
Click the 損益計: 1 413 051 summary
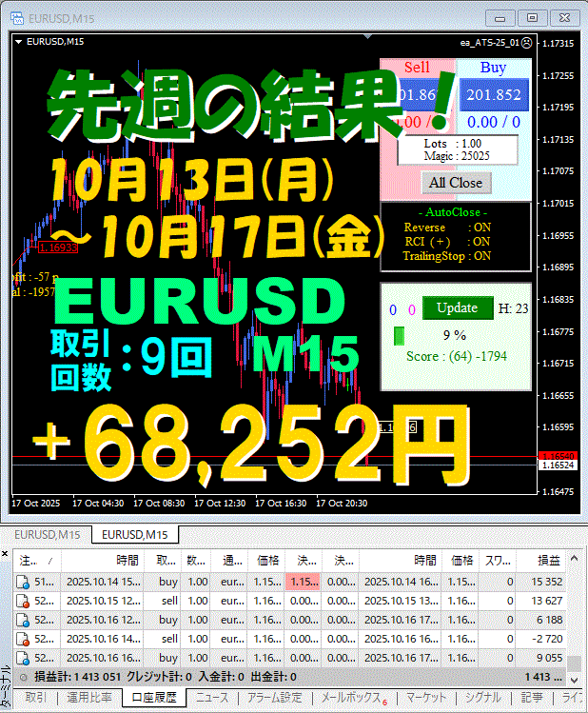click(x=77, y=677)
